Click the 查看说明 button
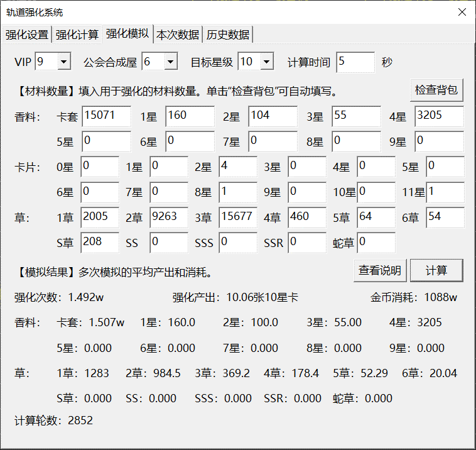This screenshot has width=476, height=450. point(380,270)
